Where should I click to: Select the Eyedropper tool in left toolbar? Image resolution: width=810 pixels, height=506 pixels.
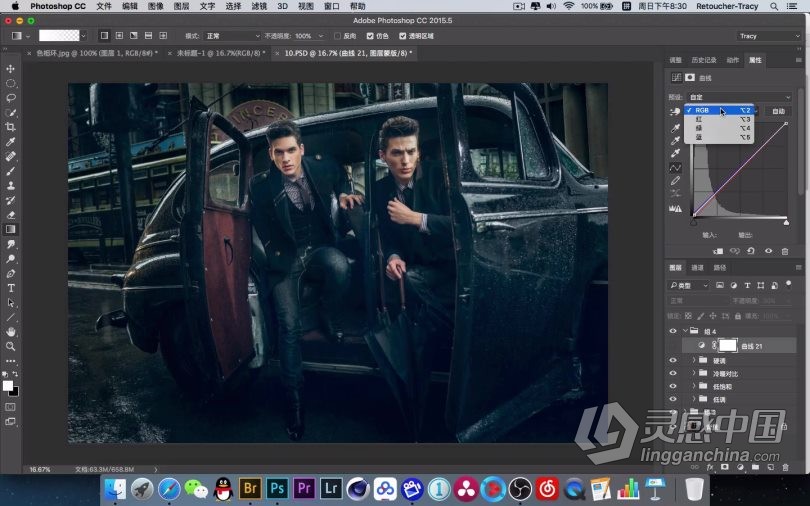(x=10, y=141)
